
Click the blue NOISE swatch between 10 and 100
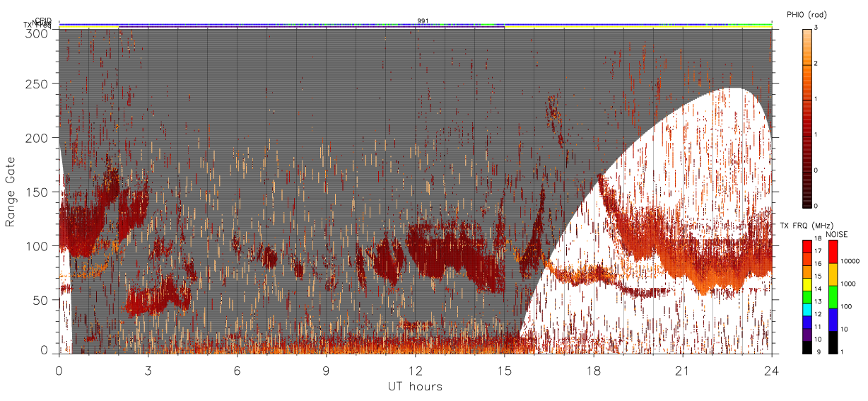[833, 320]
